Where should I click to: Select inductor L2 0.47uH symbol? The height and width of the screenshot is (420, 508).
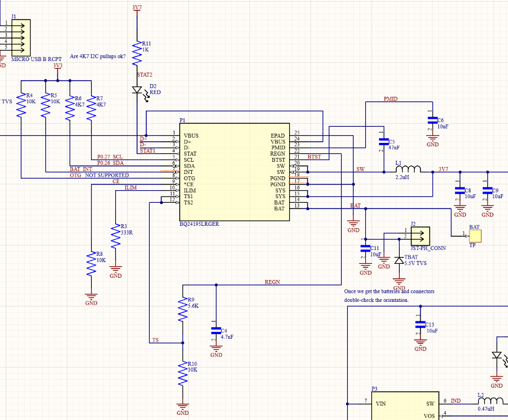coord(491,400)
